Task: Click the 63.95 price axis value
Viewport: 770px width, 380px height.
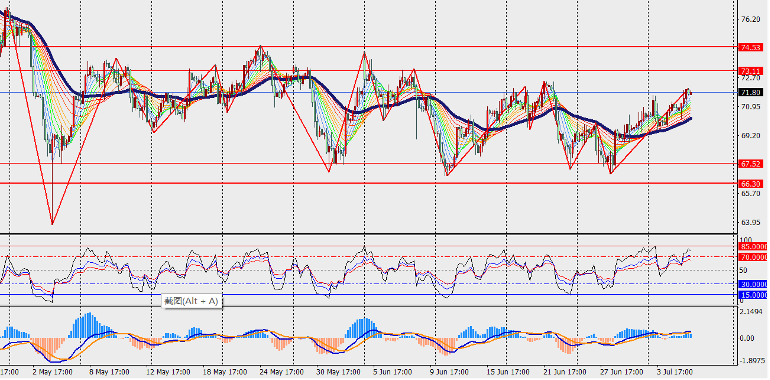Action: click(751, 222)
